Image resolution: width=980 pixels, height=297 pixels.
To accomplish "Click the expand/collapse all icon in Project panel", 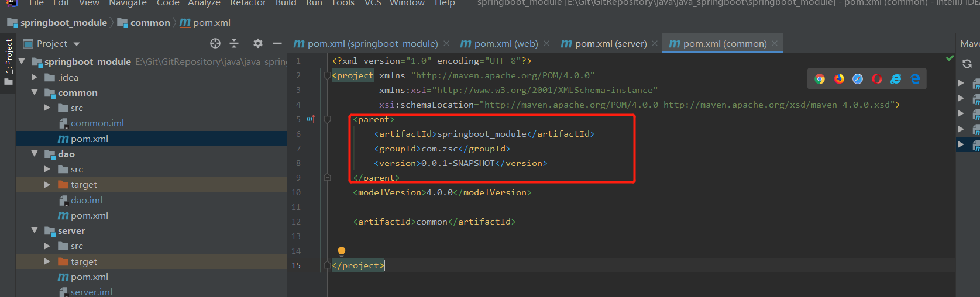I will click(234, 43).
